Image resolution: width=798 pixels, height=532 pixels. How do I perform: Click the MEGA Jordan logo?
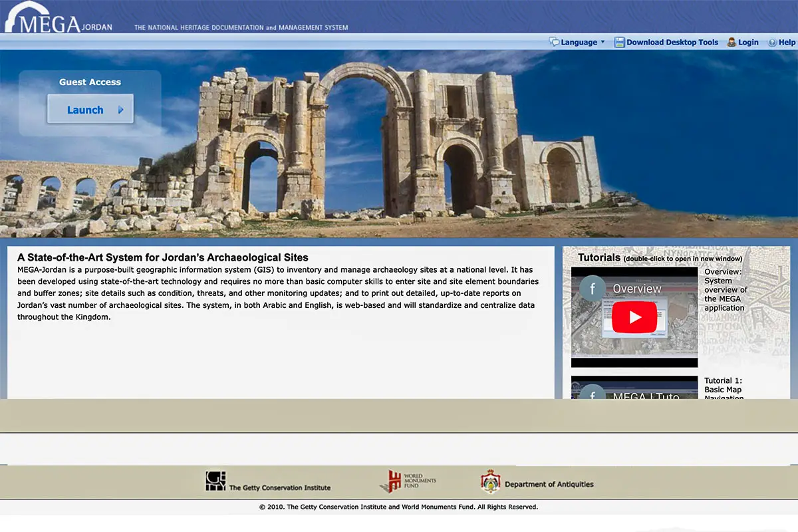pyautogui.click(x=59, y=18)
